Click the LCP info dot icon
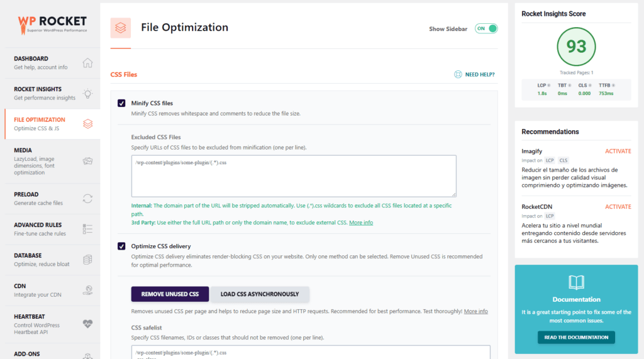The width and height of the screenshot is (644, 359). pyautogui.click(x=548, y=86)
